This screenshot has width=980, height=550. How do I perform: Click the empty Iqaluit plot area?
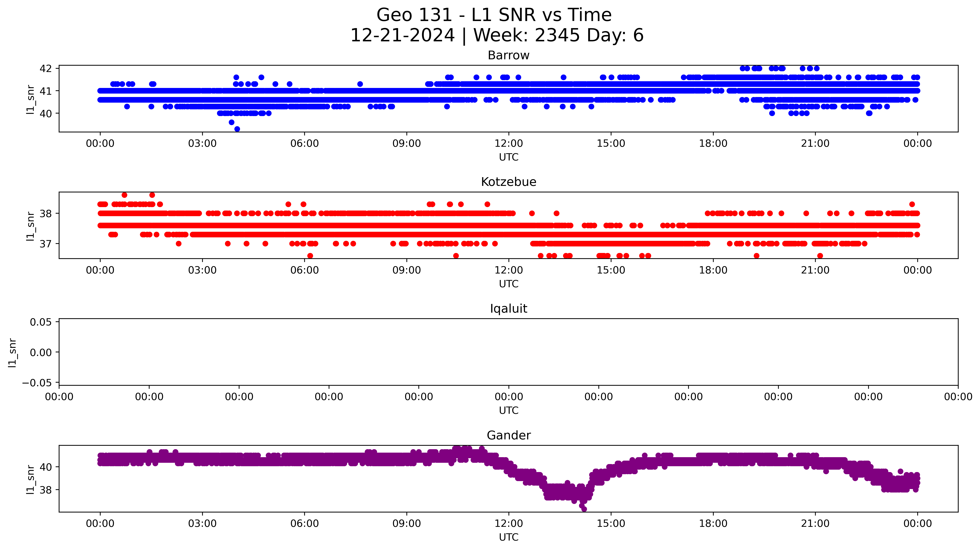point(508,352)
